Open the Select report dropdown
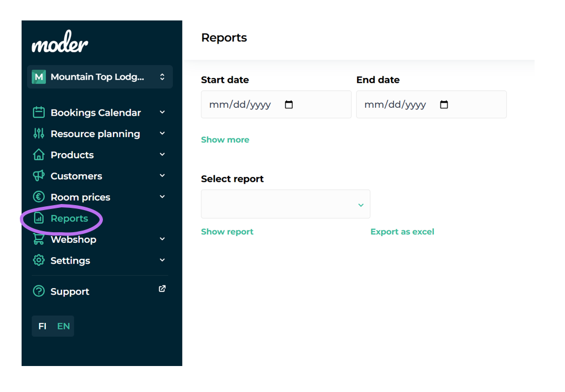Image resolution: width=565 pixels, height=392 pixels. tap(286, 205)
